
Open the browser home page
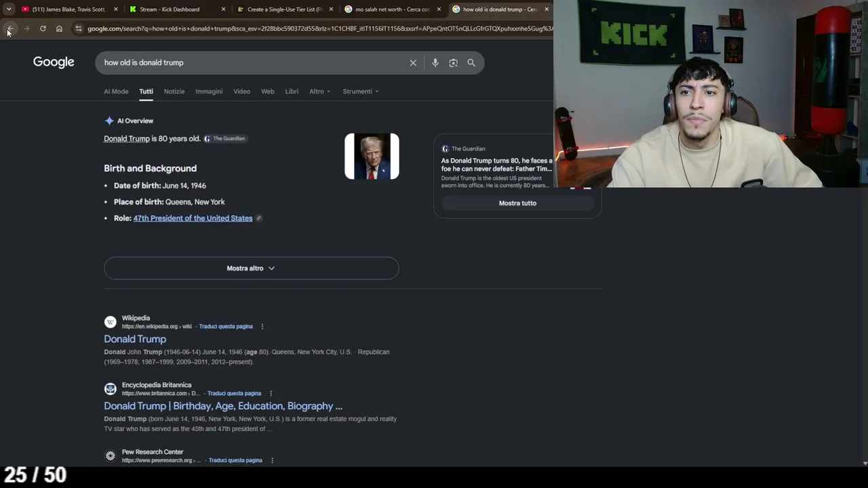click(59, 28)
